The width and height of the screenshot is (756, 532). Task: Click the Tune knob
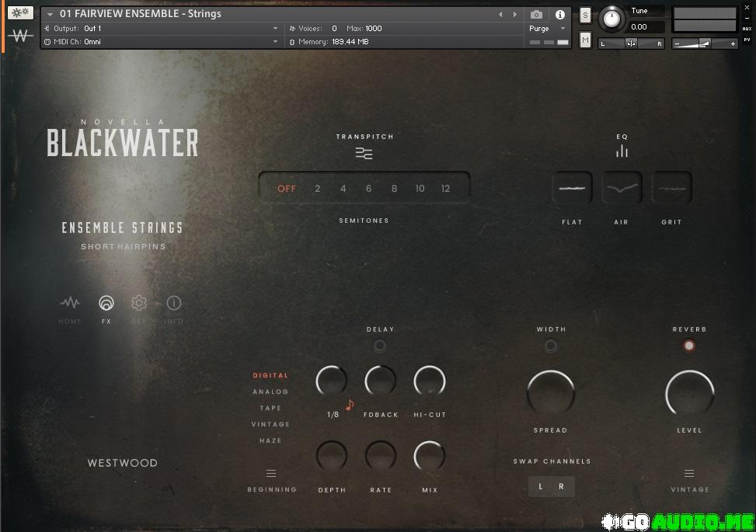611,19
